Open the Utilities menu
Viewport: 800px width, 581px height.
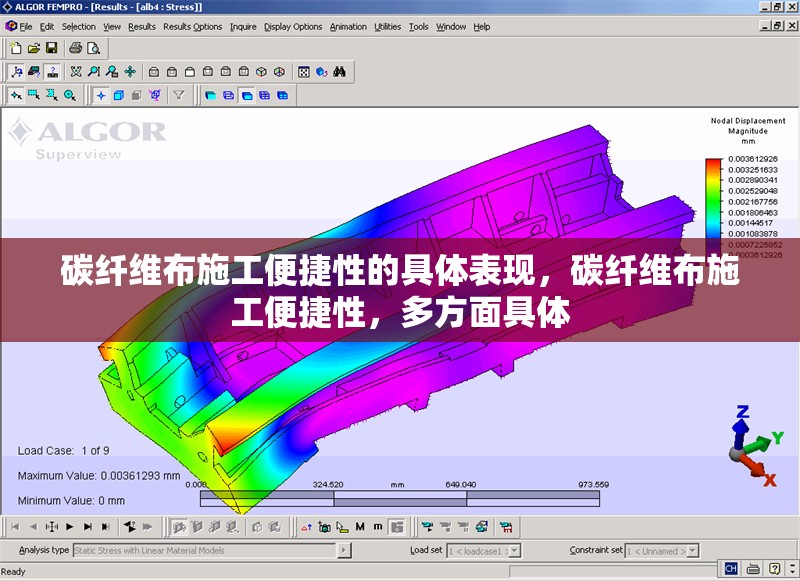click(387, 27)
